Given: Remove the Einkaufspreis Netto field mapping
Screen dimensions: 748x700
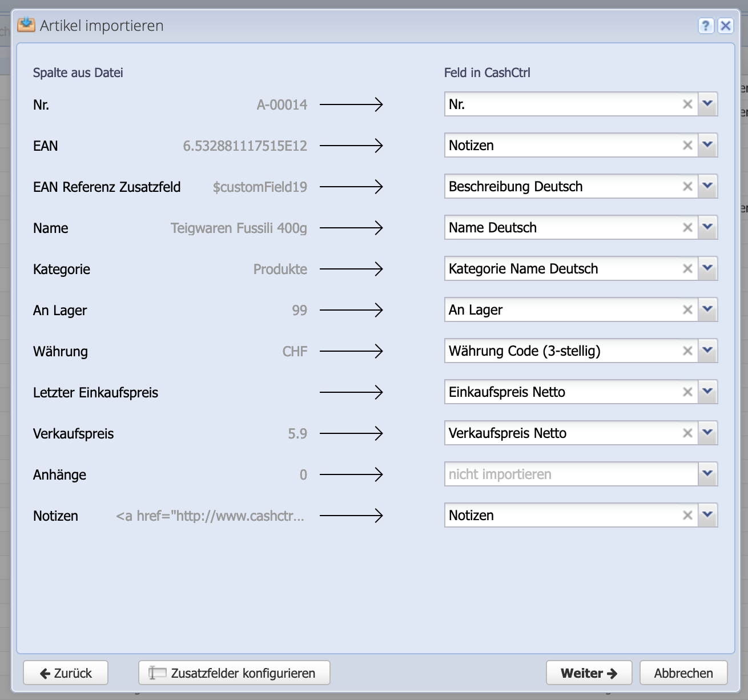Looking at the screenshot, I should point(688,392).
